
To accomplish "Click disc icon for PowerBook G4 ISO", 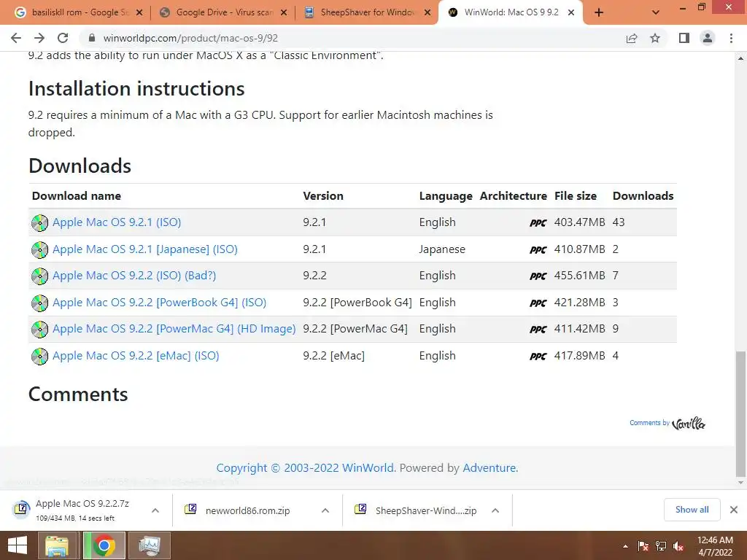I will click(x=39, y=303).
